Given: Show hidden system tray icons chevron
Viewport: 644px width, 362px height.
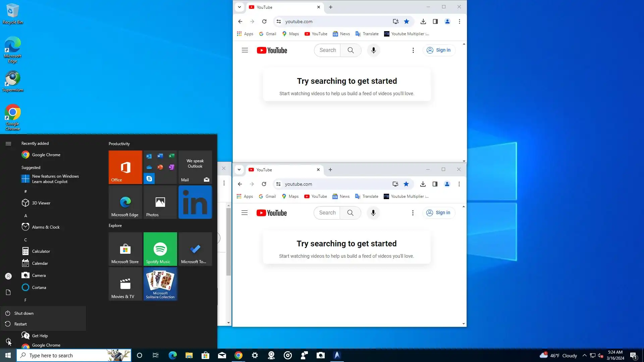Looking at the screenshot, I should pos(584,355).
